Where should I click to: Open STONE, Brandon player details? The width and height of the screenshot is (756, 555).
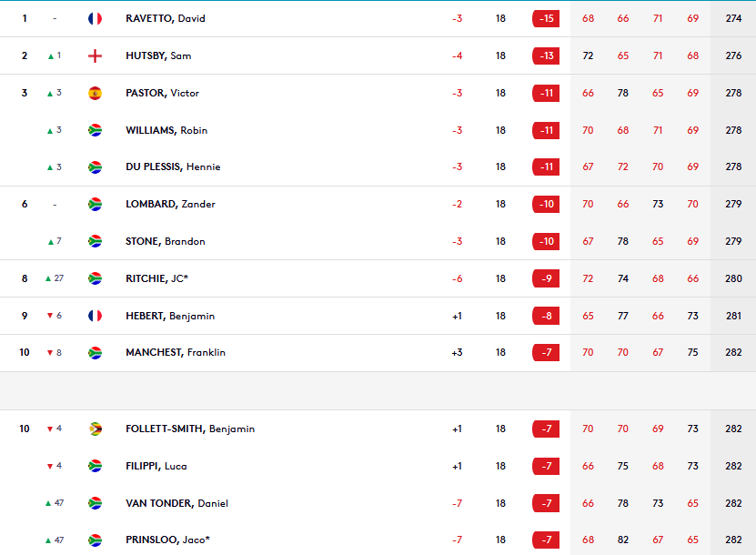pyautogui.click(x=166, y=241)
